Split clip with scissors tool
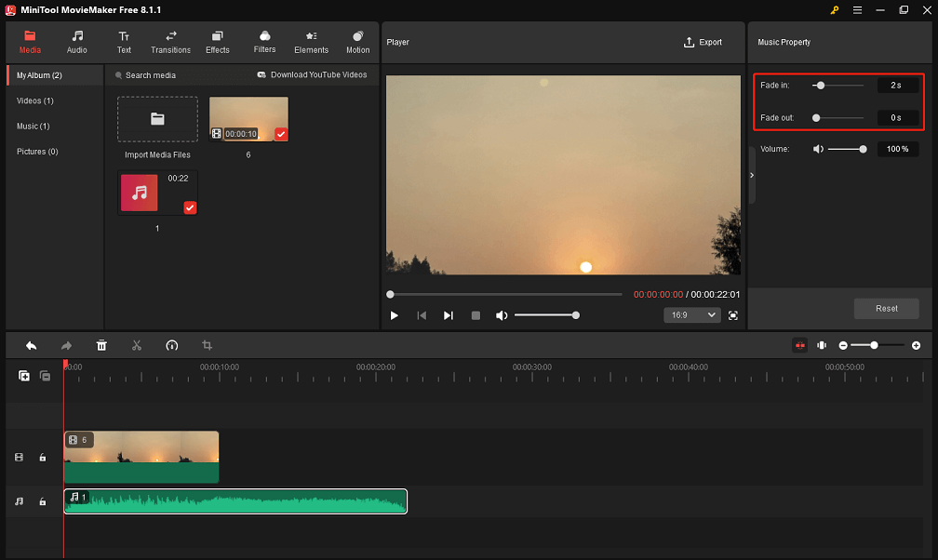938x560 pixels. coord(137,346)
